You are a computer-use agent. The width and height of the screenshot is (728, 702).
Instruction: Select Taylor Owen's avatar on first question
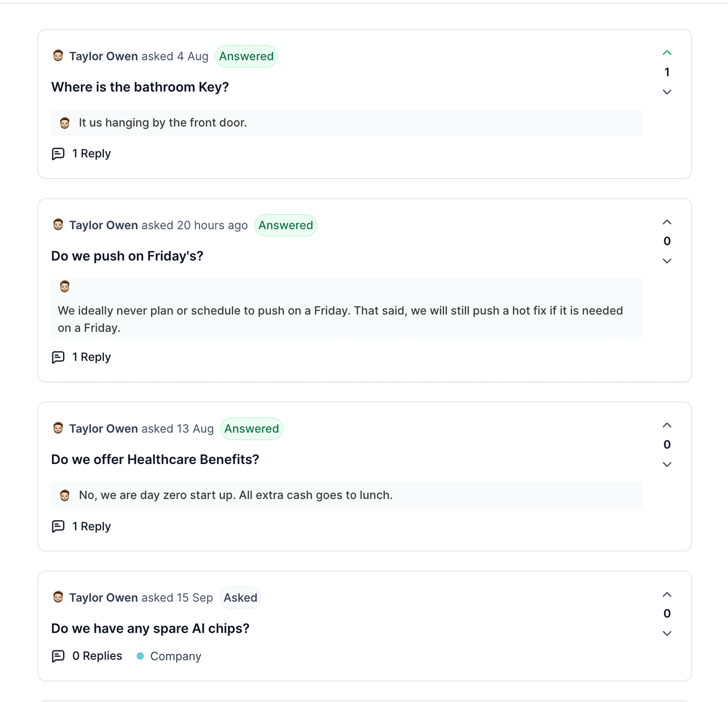coord(58,55)
